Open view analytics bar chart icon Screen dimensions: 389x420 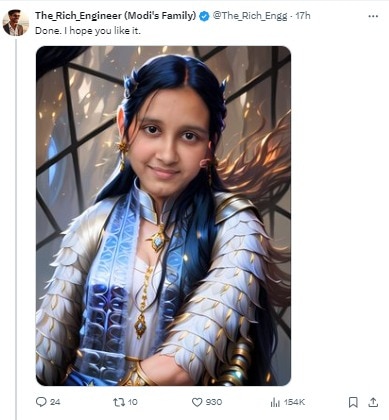click(x=275, y=402)
